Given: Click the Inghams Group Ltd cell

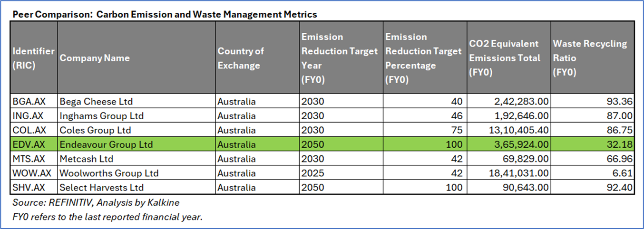Looking at the screenshot, I should (x=137, y=115).
